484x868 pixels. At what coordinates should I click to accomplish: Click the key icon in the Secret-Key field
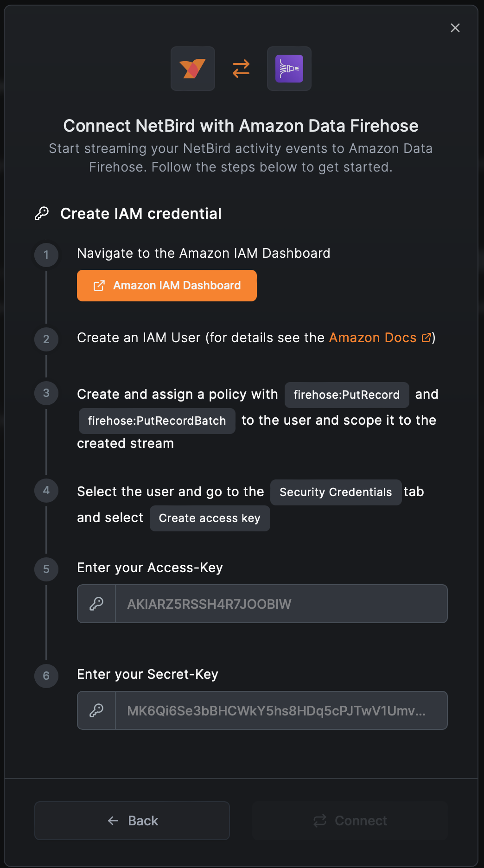pos(96,710)
